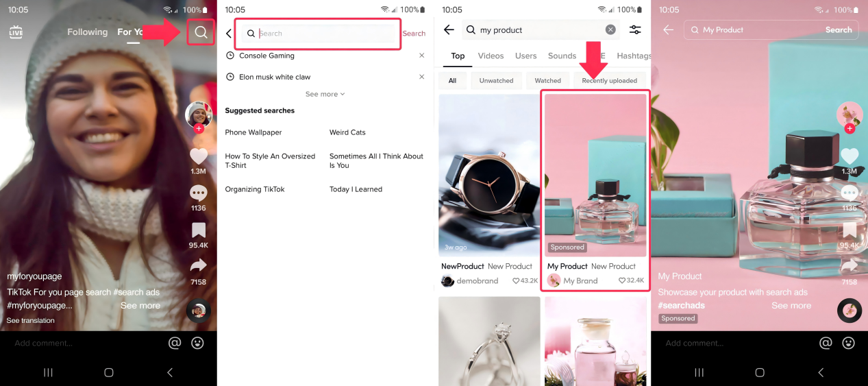Tap the share arrow on the perfume ad video
This screenshot has width=868, height=386.
(x=849, y=265)
